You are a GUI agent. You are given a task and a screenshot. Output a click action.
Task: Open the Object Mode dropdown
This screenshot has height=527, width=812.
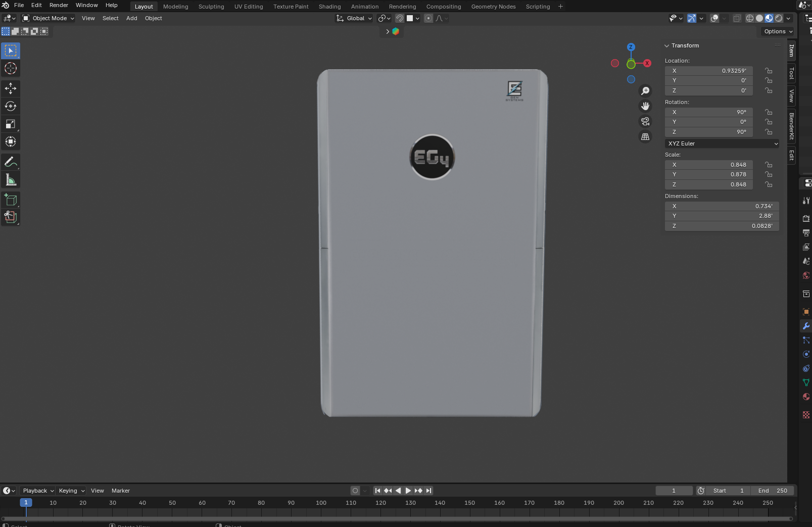(x=49, y=18)
